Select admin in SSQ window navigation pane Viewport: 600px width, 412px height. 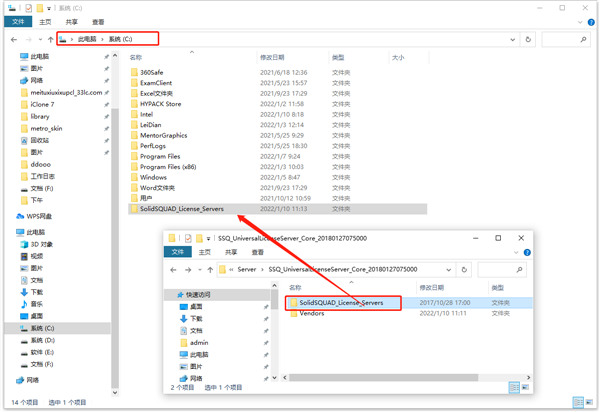(194, 343)
